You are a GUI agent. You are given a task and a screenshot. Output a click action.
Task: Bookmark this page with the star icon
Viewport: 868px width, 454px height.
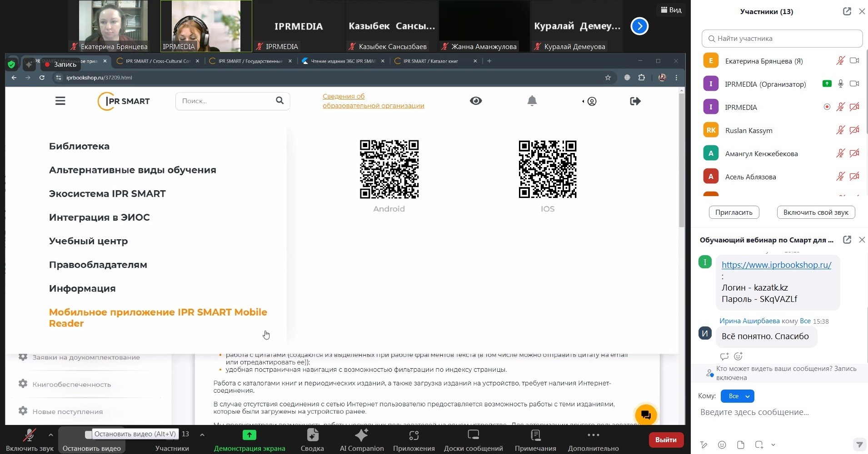[608, 78]
